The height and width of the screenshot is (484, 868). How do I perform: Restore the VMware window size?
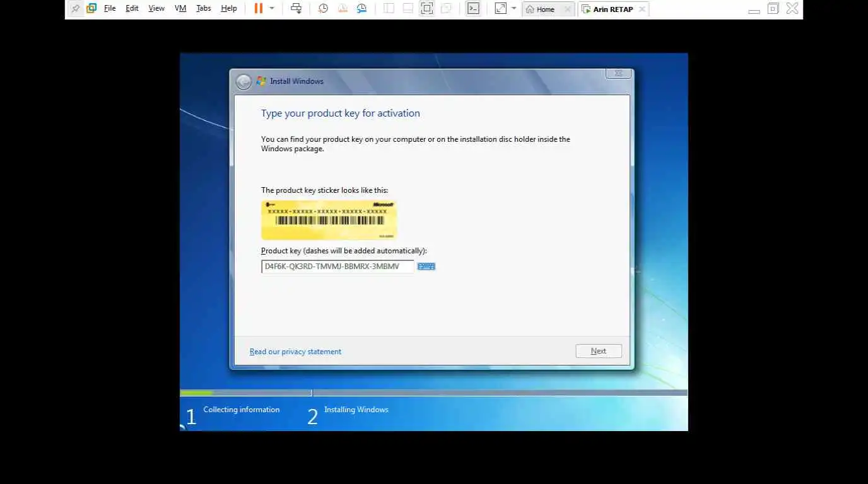(x=773, y=9)
